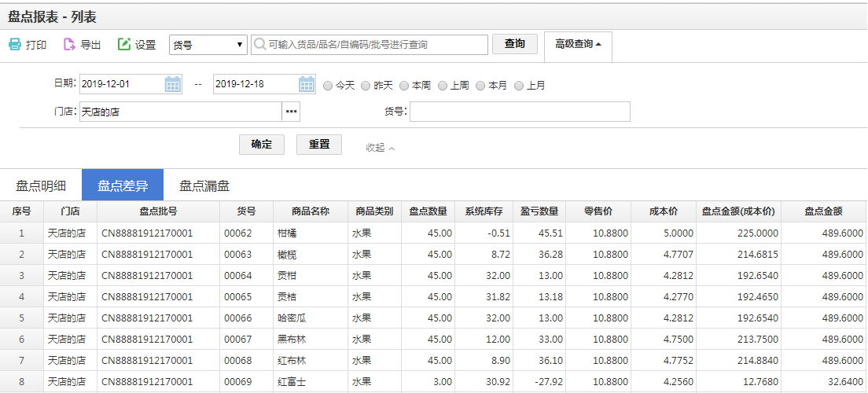The width and height of the screenshot is (868, 393).
Task: Click the 盘点批号 column header
Action: (x=158, y=211)
